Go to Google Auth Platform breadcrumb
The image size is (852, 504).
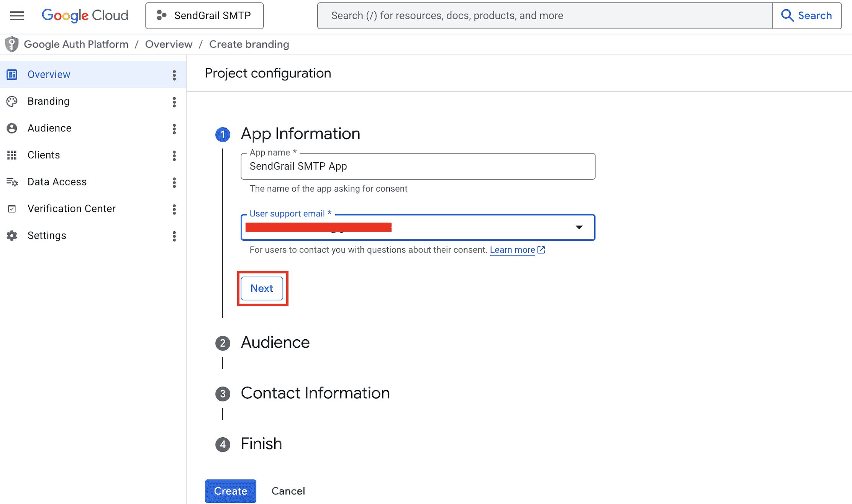tap(76, 44)
